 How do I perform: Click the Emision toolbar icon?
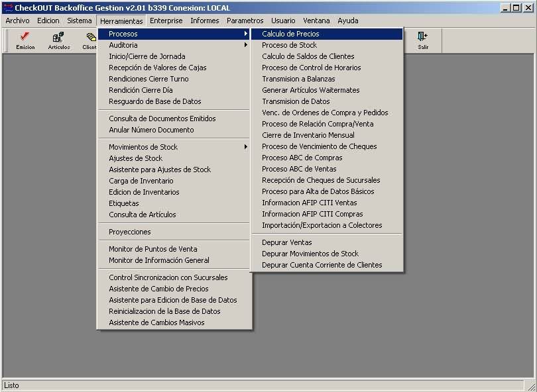click(25, 40)
